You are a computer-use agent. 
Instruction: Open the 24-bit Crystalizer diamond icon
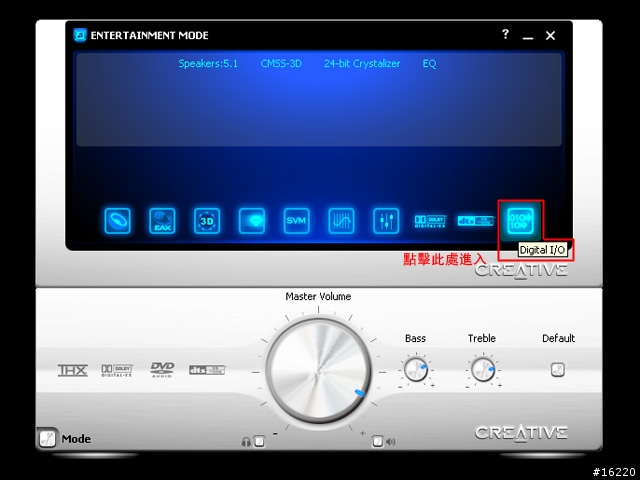[x=252, y=221]
